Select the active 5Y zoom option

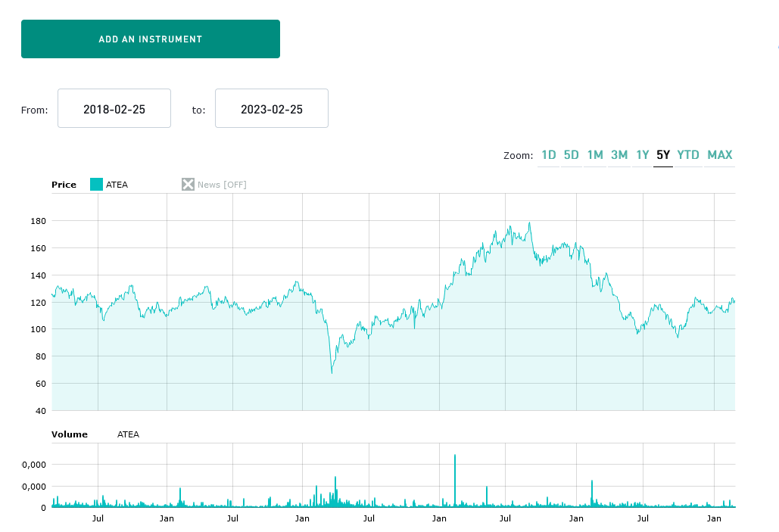tap(663, 155)
